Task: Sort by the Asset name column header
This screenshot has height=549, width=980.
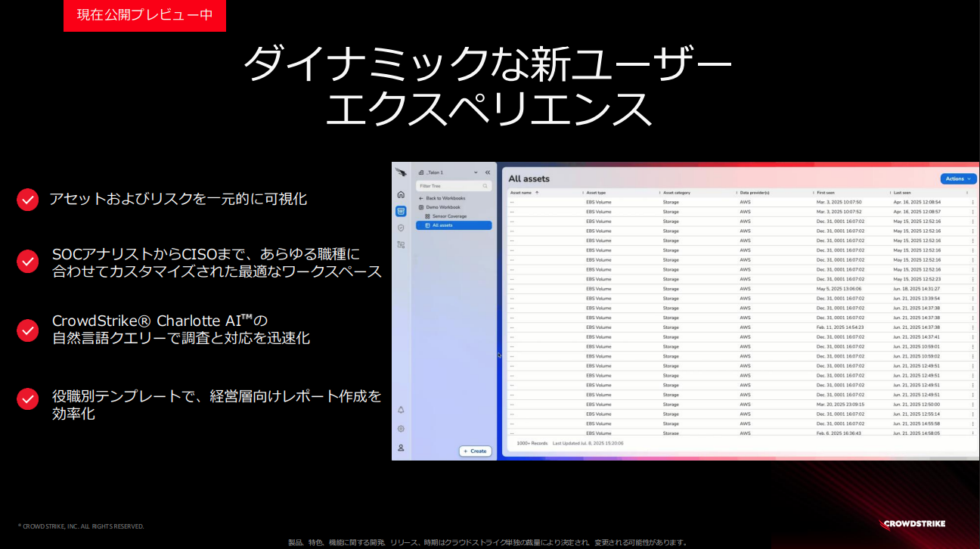Action: tap(522, 193)
